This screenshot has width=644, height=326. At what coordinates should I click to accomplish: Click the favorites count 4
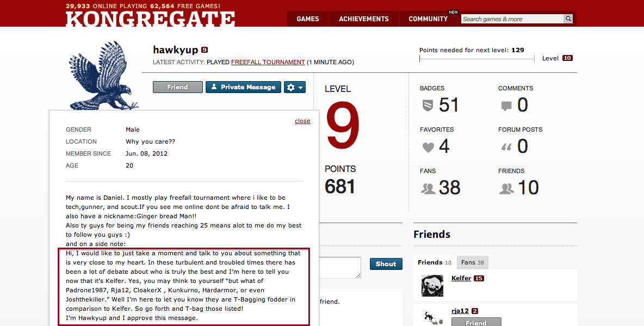click(x=444, y=147)
